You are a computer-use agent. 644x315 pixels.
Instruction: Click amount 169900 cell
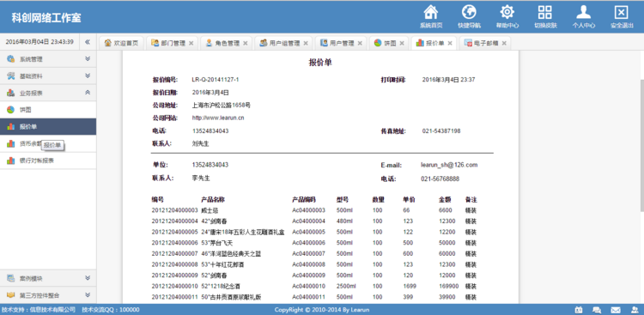(x=448, y=286)
